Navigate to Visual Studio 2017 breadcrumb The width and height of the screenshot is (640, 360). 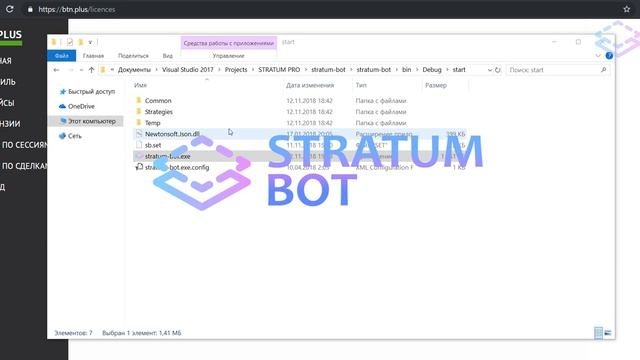pos(187,70)
